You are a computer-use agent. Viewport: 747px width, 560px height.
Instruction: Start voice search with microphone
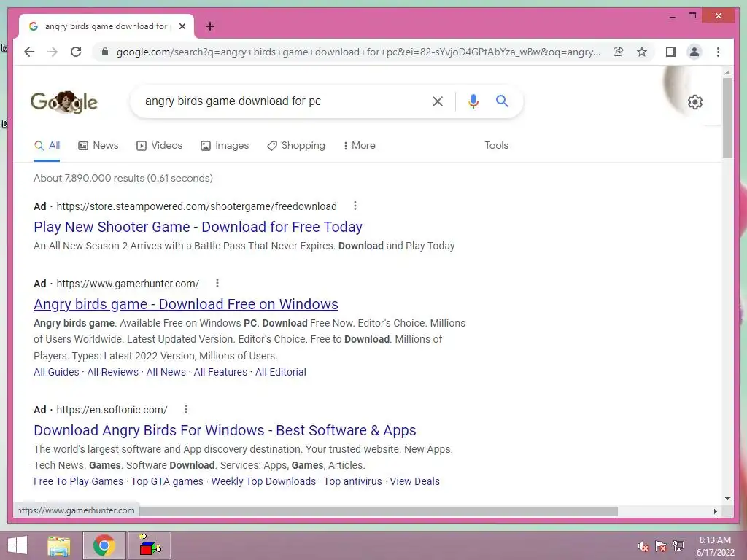[473, 101]
